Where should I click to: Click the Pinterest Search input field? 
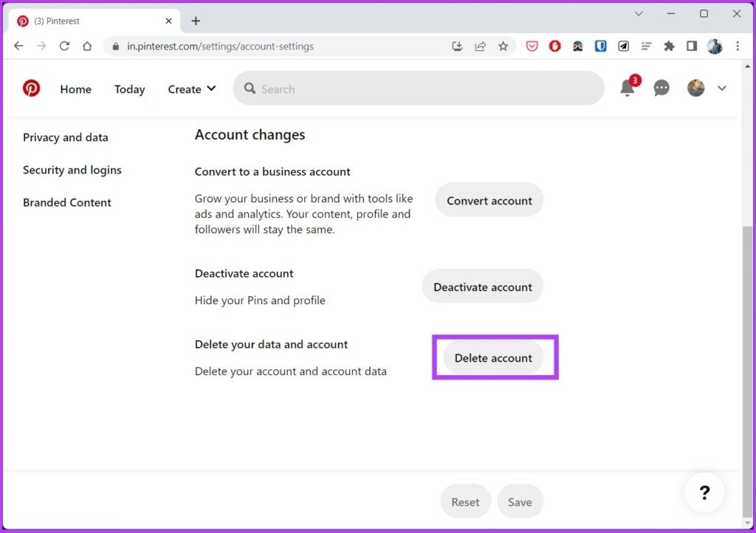419,88
